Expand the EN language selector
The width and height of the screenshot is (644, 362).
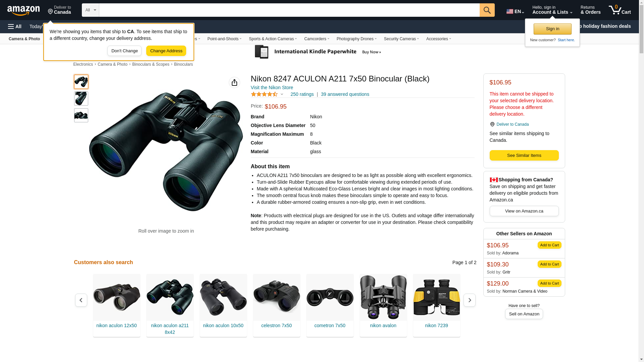[x=515, y=11]
